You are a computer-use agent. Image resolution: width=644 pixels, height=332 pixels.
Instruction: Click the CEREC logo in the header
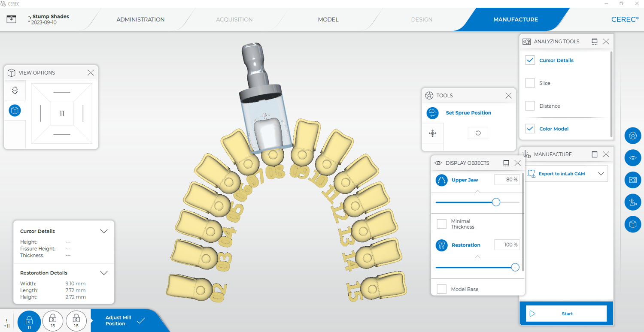click(625, 19)
